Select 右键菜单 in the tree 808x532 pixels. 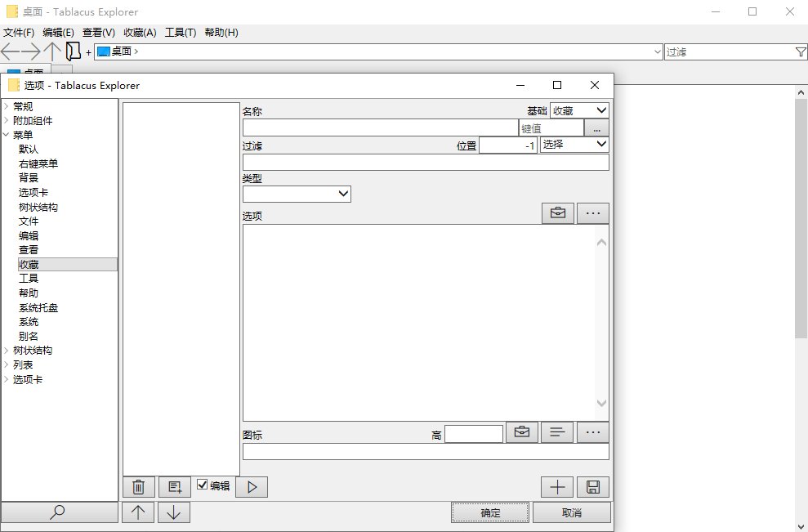click(x=38, y=163)
